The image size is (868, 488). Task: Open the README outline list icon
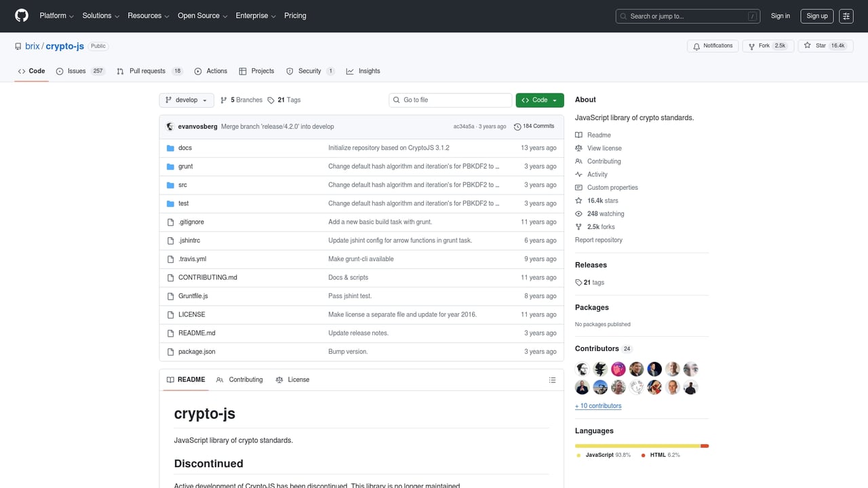[x=552, y=380]
